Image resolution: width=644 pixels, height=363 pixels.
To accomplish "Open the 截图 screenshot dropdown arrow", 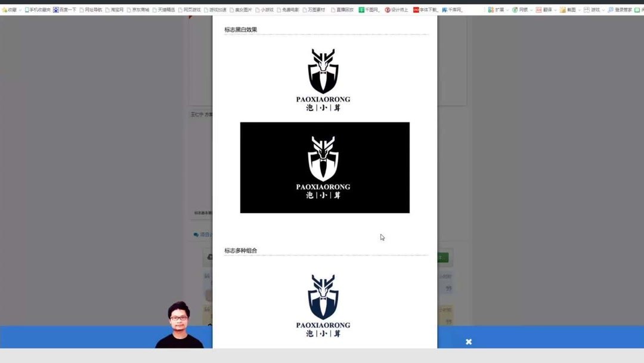I will click(x=579, y=10).
